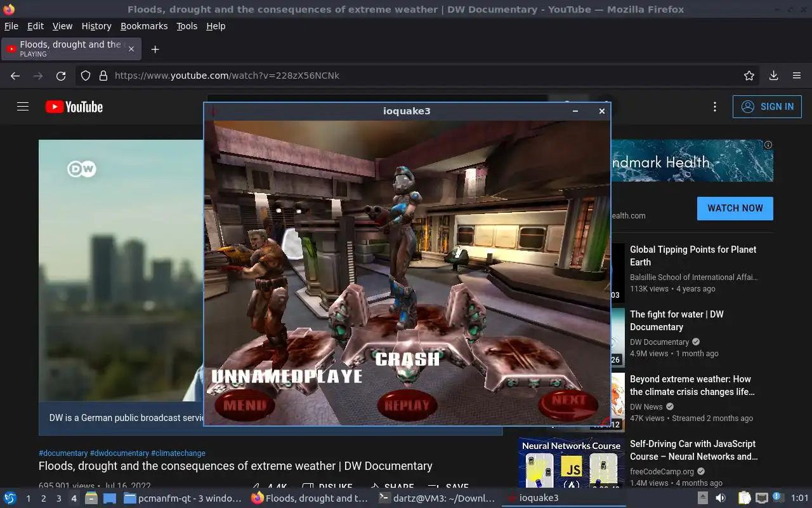Viewport: 812px width, 508px height.
Task: Click the #documentary hashtag
Action: 63,453
